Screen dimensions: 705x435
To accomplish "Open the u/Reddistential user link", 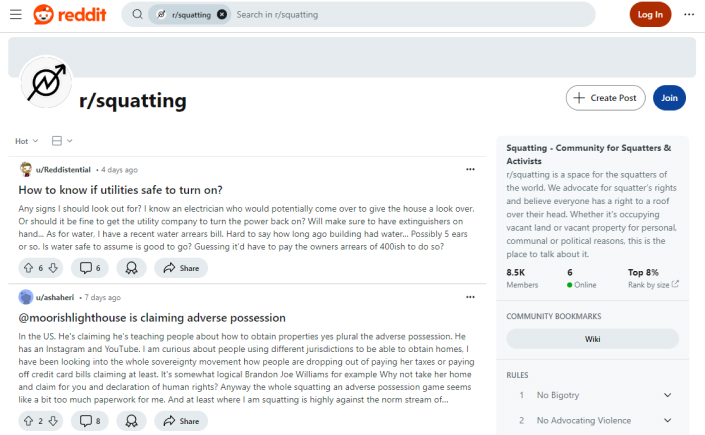I will pos(63,170).
